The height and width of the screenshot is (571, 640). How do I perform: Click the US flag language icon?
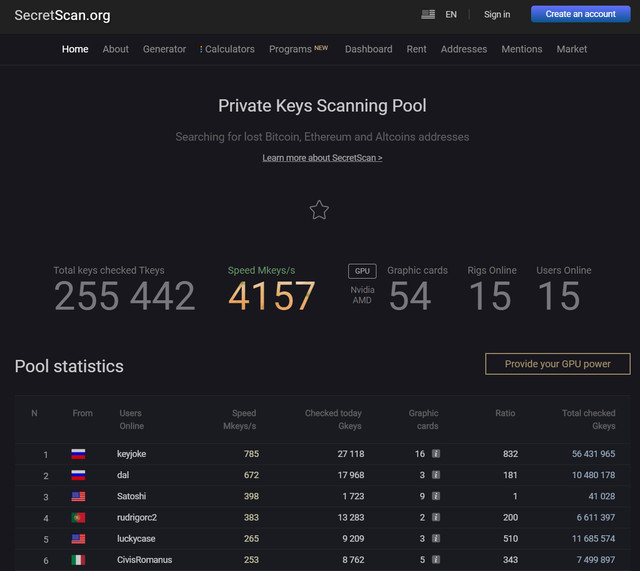tap(428, 14)
